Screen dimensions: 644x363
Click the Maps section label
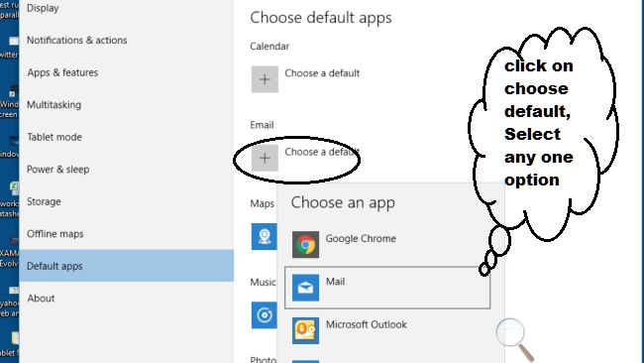tap(262, 203)
